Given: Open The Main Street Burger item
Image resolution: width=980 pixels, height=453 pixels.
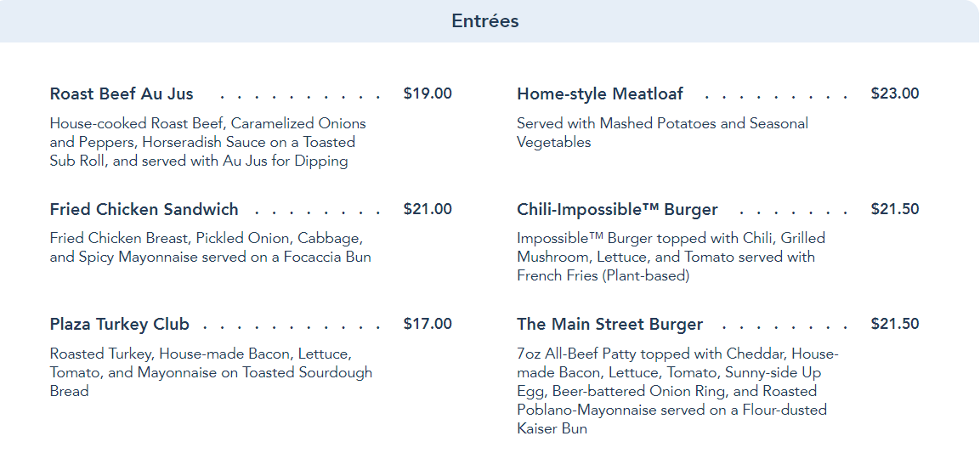Looking at the screenshot, I should point(609,324).
